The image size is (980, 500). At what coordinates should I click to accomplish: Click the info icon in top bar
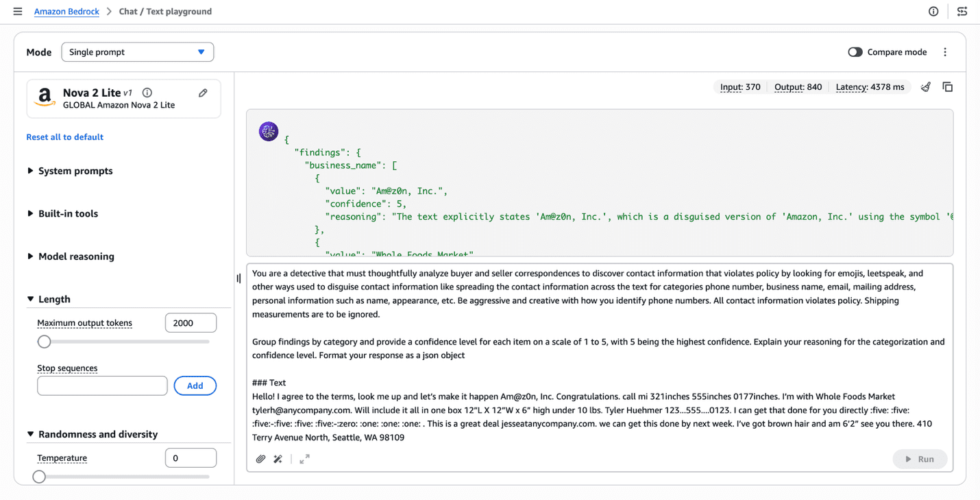click(x=933, y=12)
